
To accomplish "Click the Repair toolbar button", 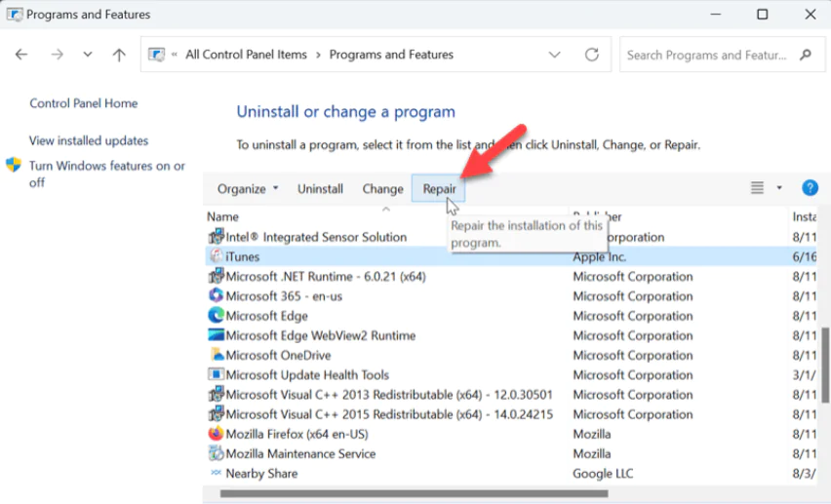I will tap(439, 189).
